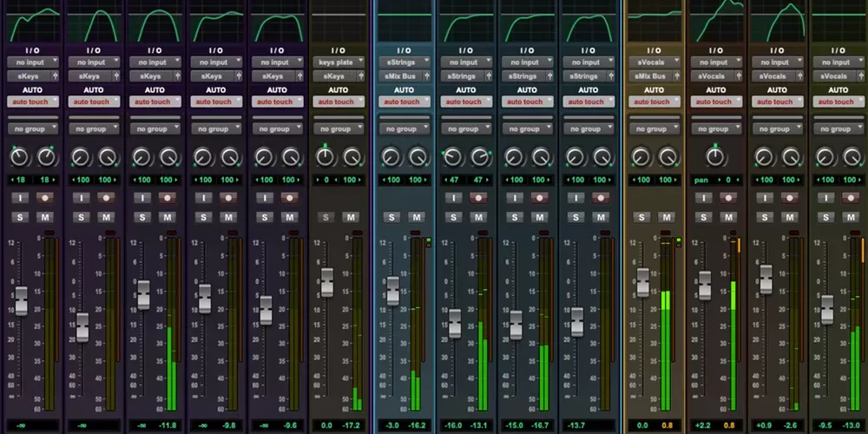Open auto touch menu on keys plate channel
The width and height of the screenshot is (868, 434).
tap(339, 102)
